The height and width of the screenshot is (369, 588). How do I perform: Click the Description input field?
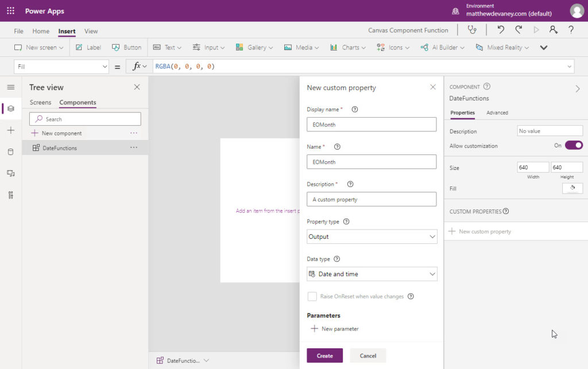[x=372, y=199]
